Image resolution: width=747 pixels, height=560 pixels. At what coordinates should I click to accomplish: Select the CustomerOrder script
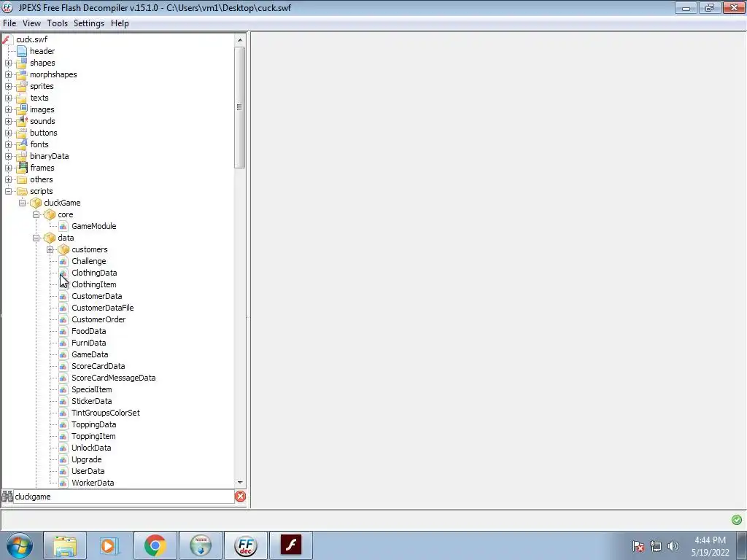98,319
